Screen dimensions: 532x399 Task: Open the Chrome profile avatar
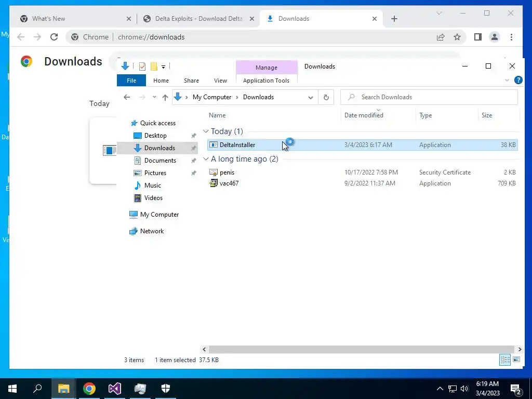coord(495,37)
